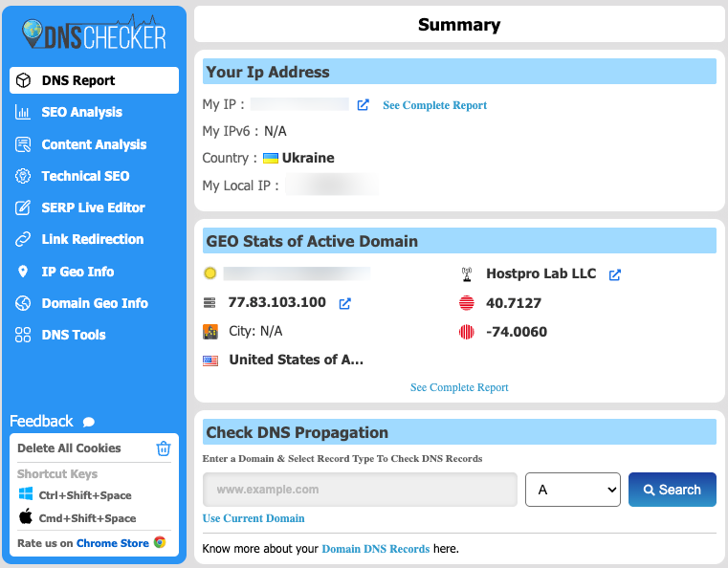Click the Domain Geo Info globe icon
Image resolution: width=728 pixels, height=568 pixels.
23,303
